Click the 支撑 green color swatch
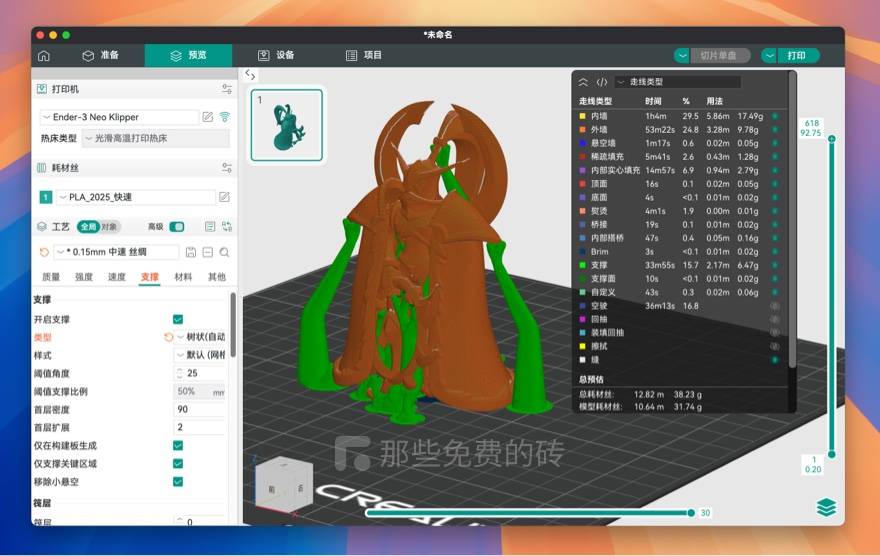Image resolution: width=880 pixels, height=556 pixels. 583,265
